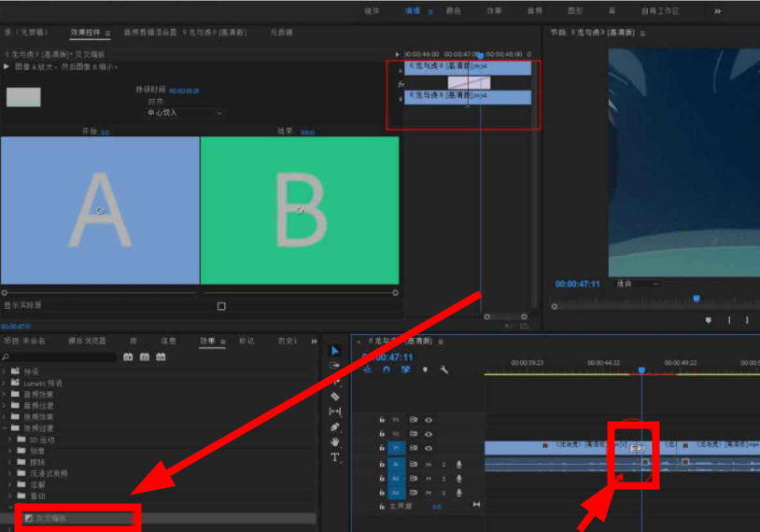Screen dimensions: 760x532
Task: Select the Hand tool
Action: [335, 441]
